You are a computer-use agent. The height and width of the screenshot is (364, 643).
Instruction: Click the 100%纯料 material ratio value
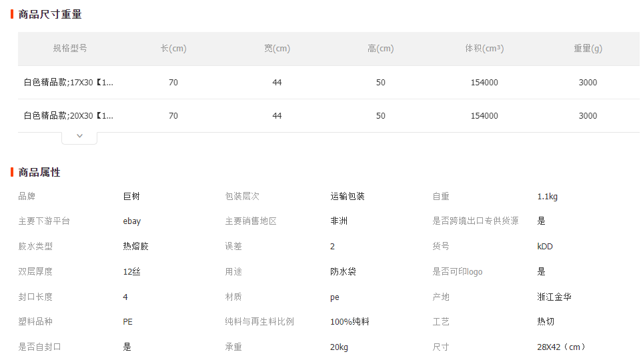350,322
